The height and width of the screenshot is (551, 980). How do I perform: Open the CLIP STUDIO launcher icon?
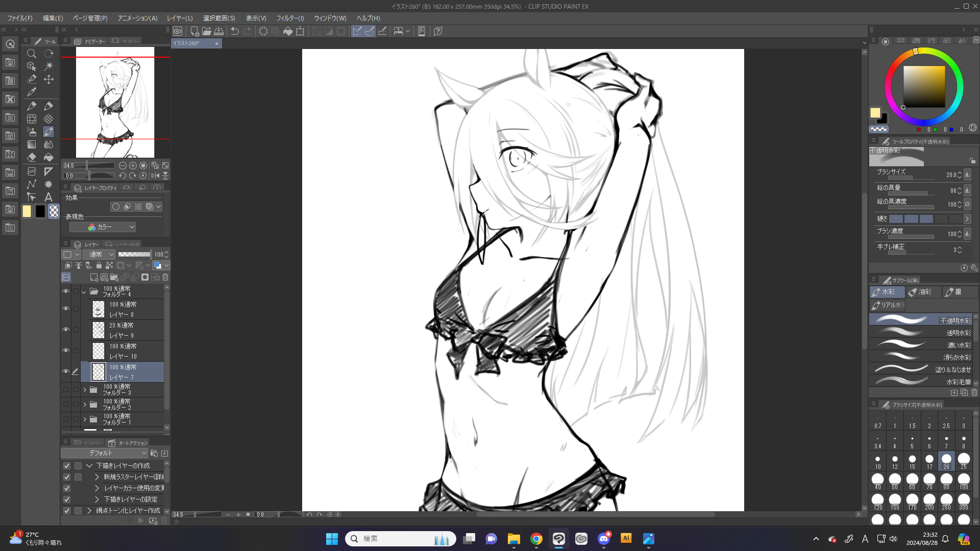coord(178,31)
